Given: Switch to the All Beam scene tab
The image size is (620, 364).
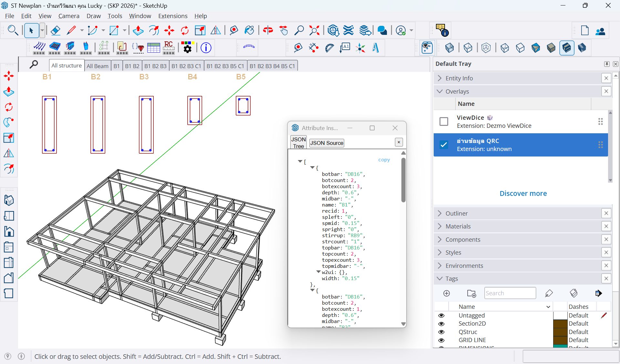Looking at the screenshot, I should point(98,66).
